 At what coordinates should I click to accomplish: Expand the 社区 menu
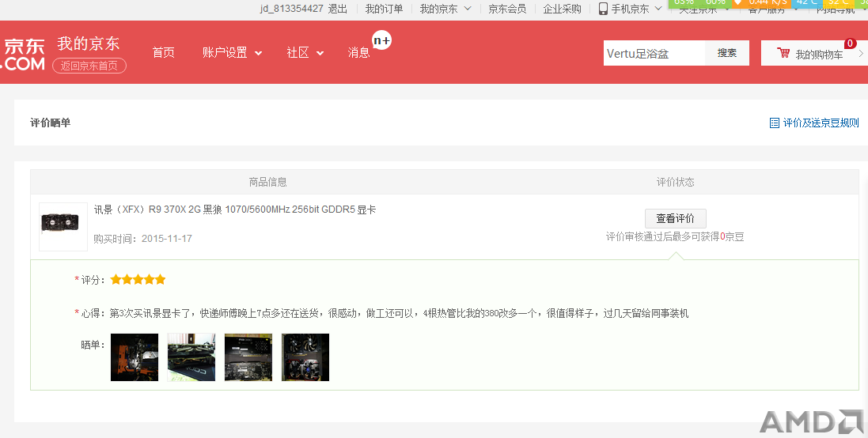(x=305, y=52)
